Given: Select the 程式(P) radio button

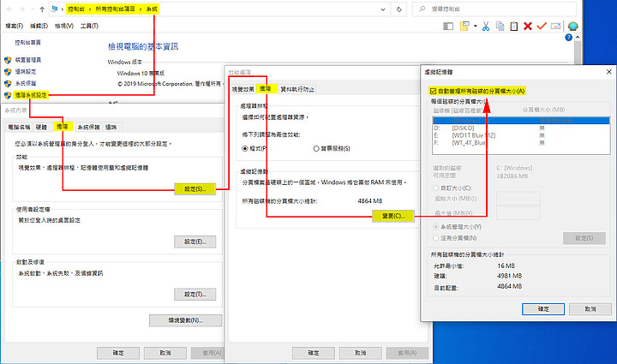Looking at the screenshot, I should [x=245, y=148].
